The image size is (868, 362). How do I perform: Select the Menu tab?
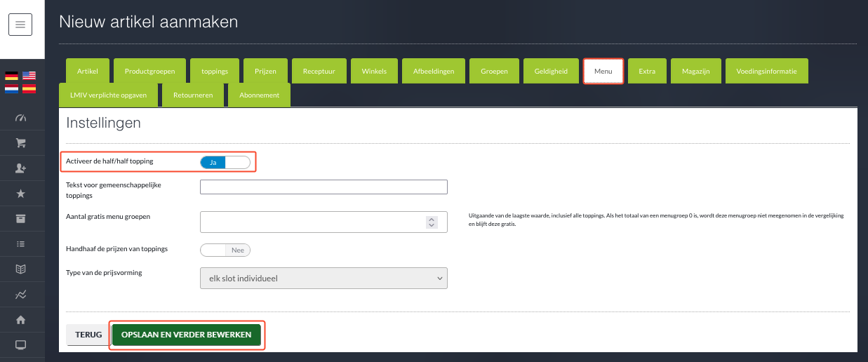pyautogui.click(x=603, y=72)
